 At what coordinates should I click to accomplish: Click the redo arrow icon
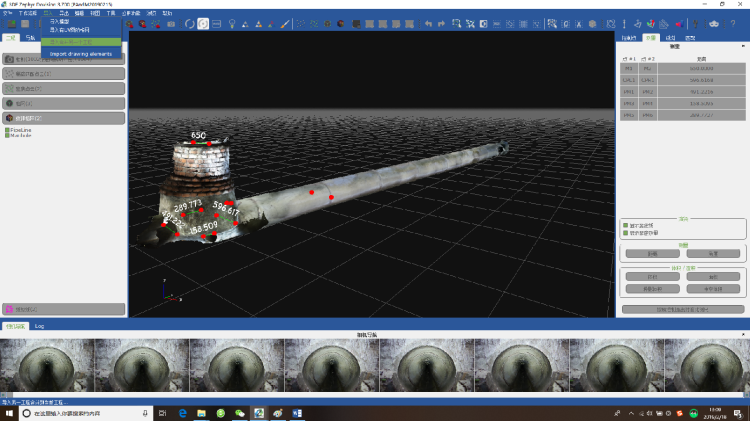coord(443,23)
